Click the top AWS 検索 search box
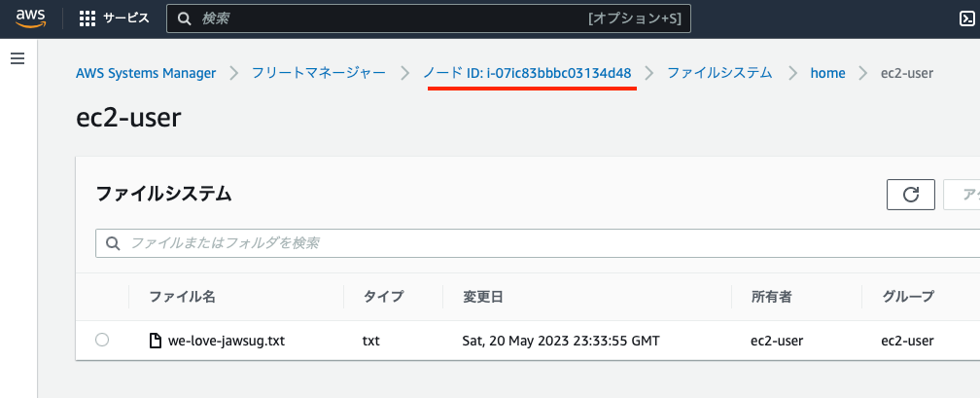This screenshot has width=980, height=398. tap(428, 18)
